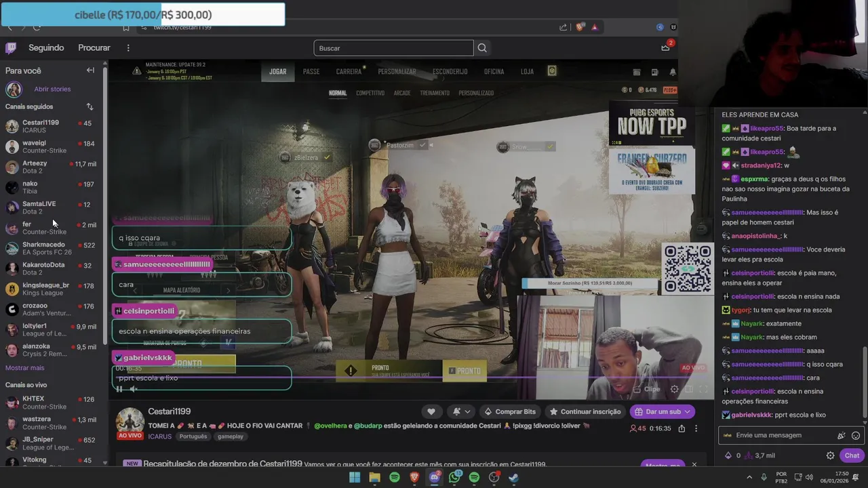Click the channel points icon showing 3,7 mil
The width and height of the screenshot is (868, 488).
click(x=749, y=455)
